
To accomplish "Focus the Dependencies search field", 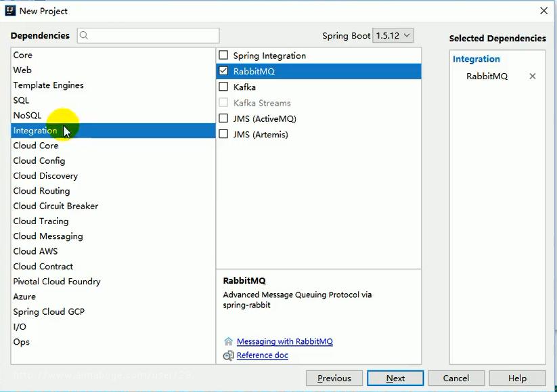I will pyautogui.click(x=148, y=35).
